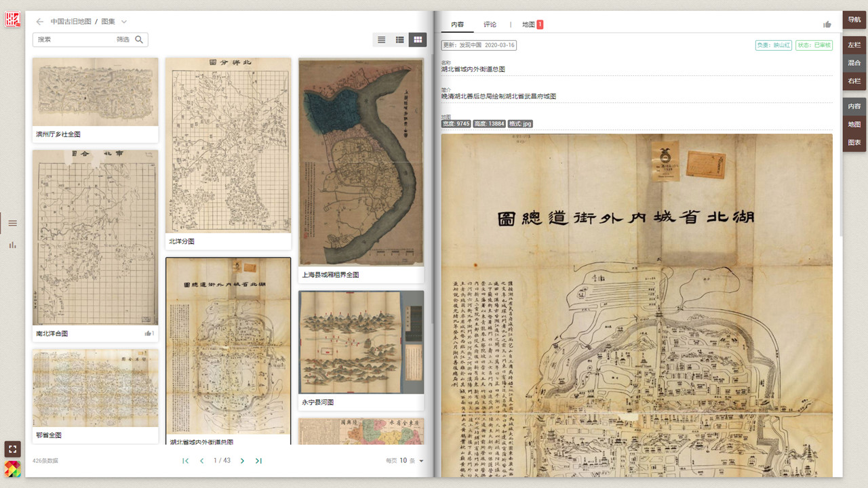
Task: Click the 负责: 映山红 tag
Action: coord(774,45)
